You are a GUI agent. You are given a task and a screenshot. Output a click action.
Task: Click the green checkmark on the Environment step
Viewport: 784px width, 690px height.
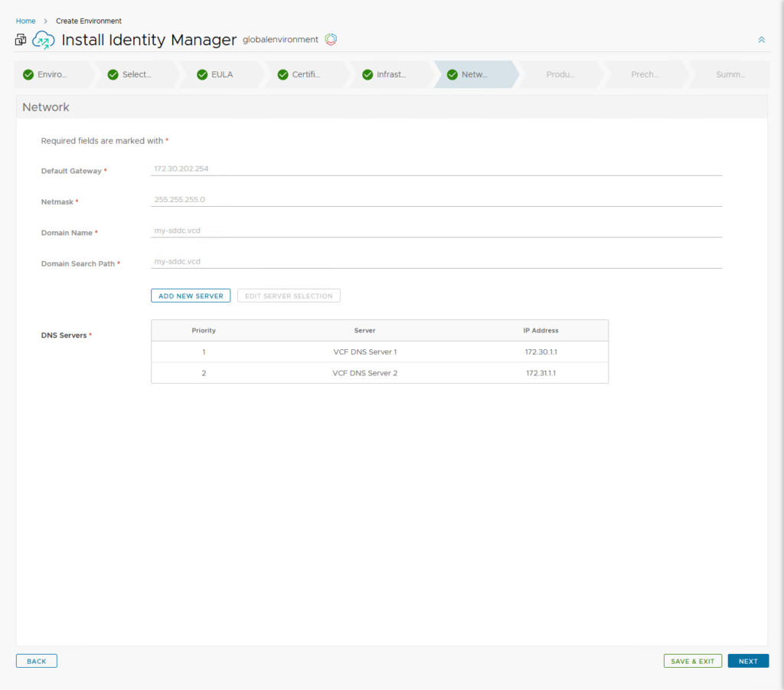pyautogui.click(x=28, y=74)
